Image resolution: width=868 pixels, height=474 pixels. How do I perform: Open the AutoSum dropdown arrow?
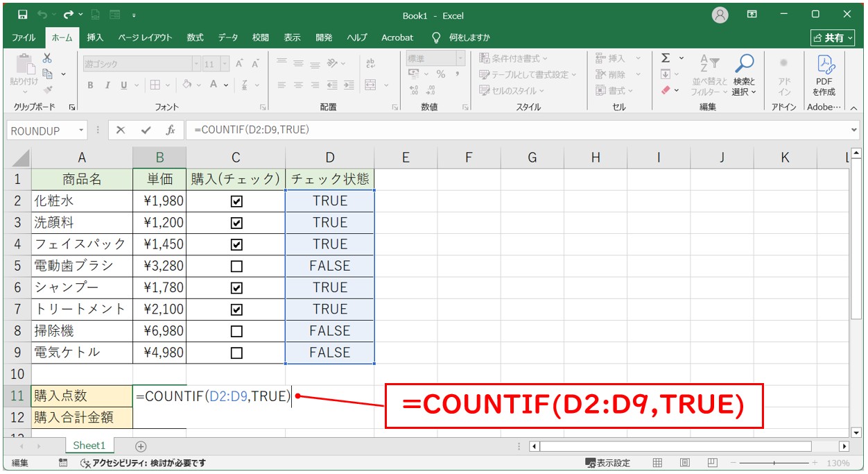point(682,58)
